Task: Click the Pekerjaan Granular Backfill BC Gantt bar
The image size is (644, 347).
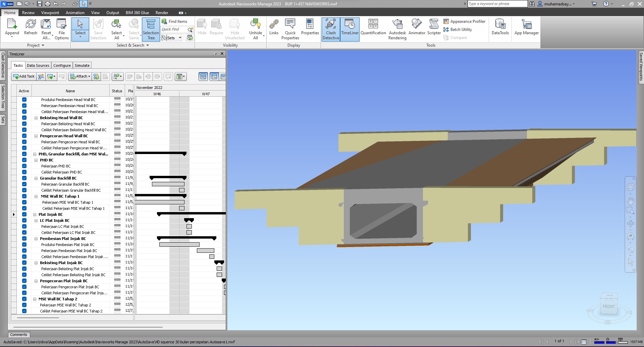Action: pos(168,184)
